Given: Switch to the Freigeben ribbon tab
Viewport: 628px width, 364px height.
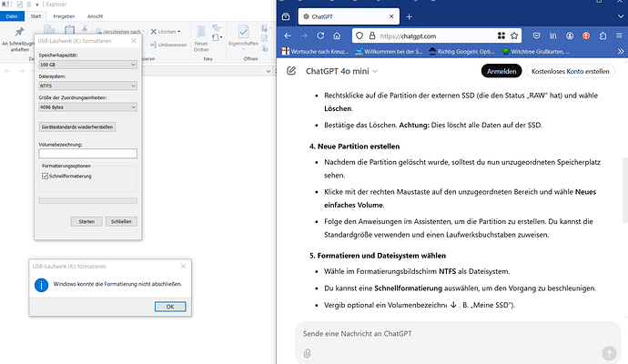Looking at the screenshot, I should point(64,16).
